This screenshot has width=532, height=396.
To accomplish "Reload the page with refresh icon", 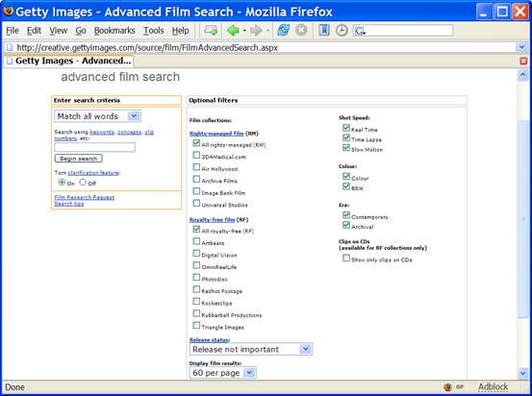I will click(283, 31).
